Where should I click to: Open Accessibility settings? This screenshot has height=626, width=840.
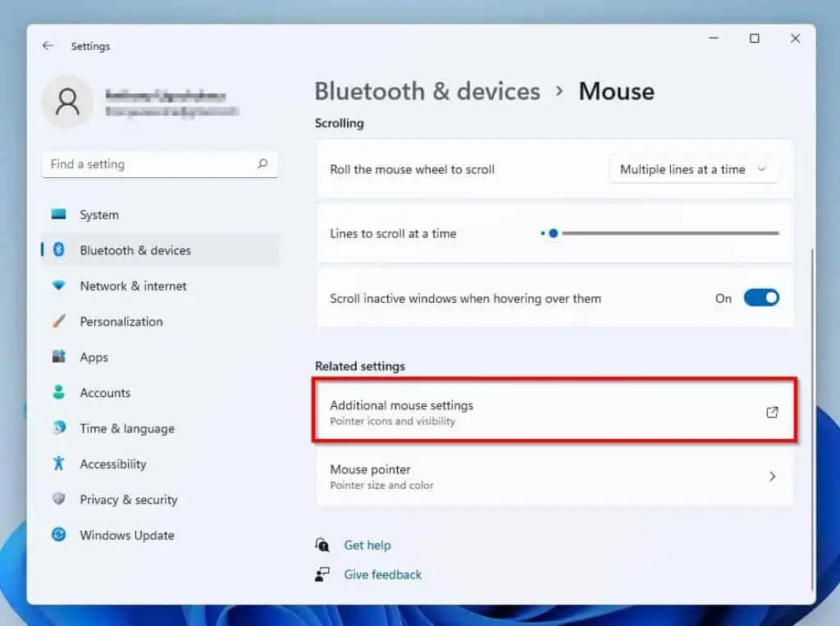pos(160,464)
